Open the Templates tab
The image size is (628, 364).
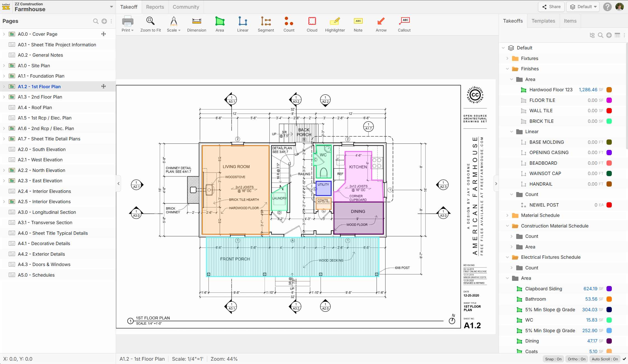[x=543, y=21]
